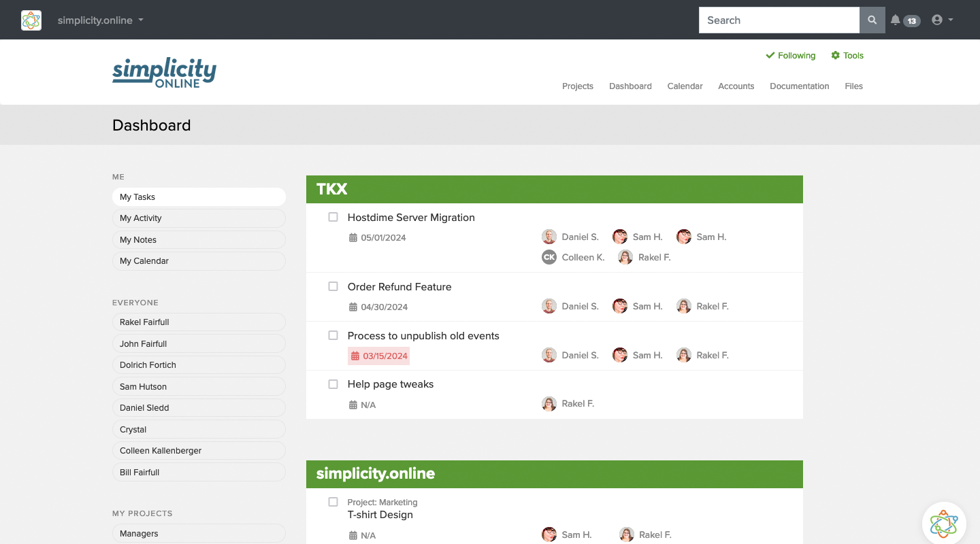The width and height of the screenshot is (980, 544).
Task: Focus the Search input field
Action: (x=779, y=20)
